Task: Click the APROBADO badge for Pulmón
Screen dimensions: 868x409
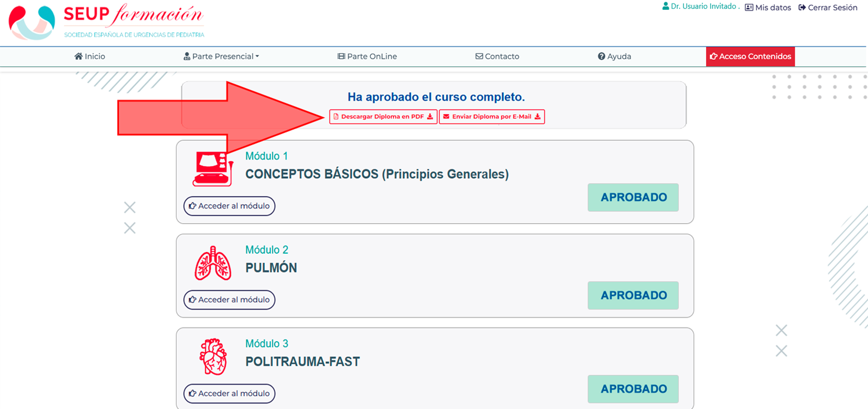Action: click(x=633, y=295)
